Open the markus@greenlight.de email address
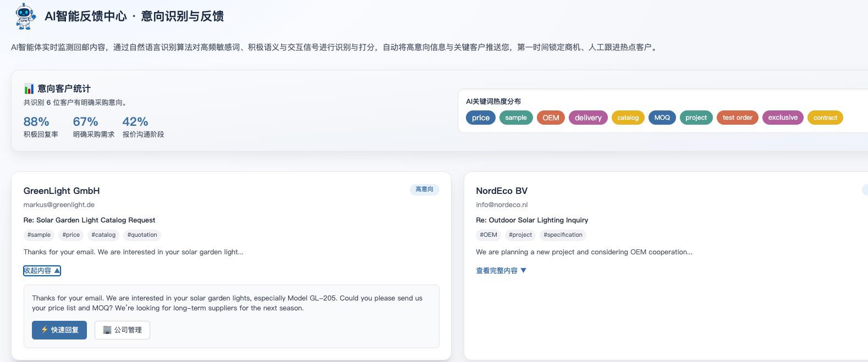 pos(59,205)
